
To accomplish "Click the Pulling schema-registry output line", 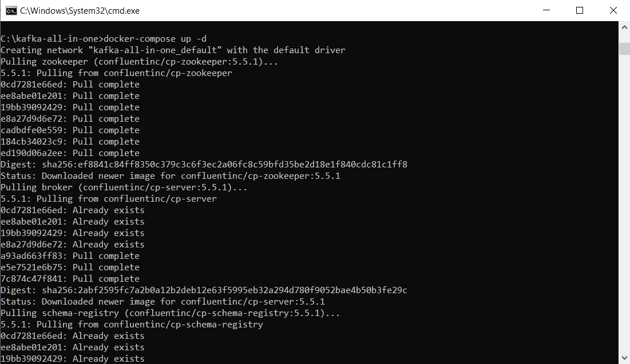I will 170,313.
